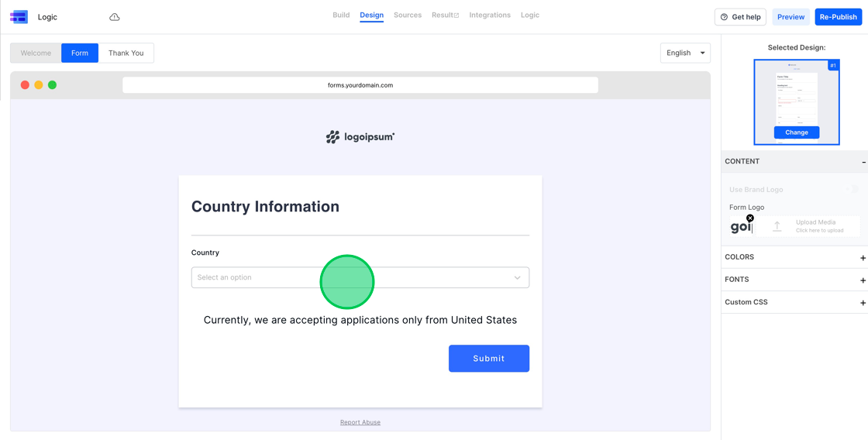Click the cloud save status icon

(115, 17)
